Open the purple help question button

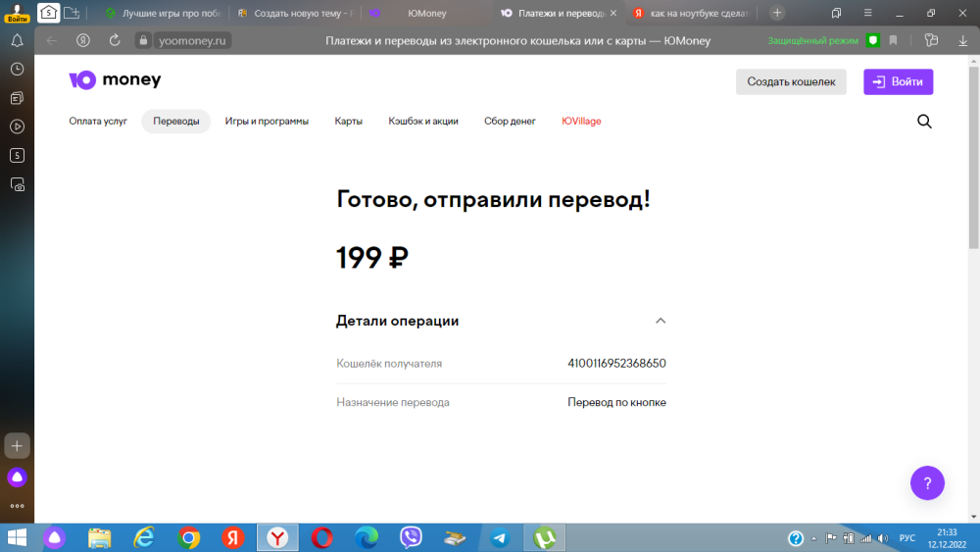coord(927,482)
